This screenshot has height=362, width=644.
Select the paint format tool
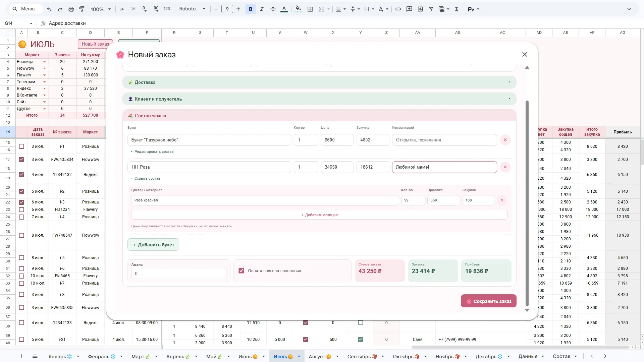82,9
